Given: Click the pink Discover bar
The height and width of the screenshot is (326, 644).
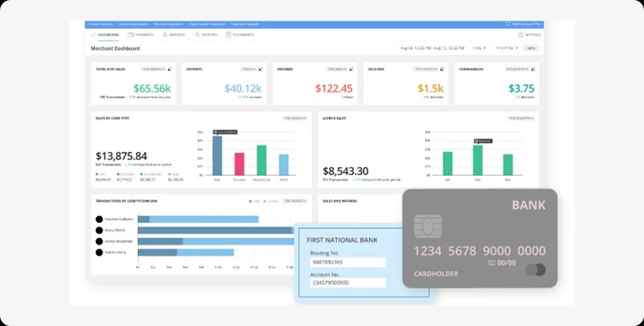Looking at the screenshot, I should coord(240,164).
